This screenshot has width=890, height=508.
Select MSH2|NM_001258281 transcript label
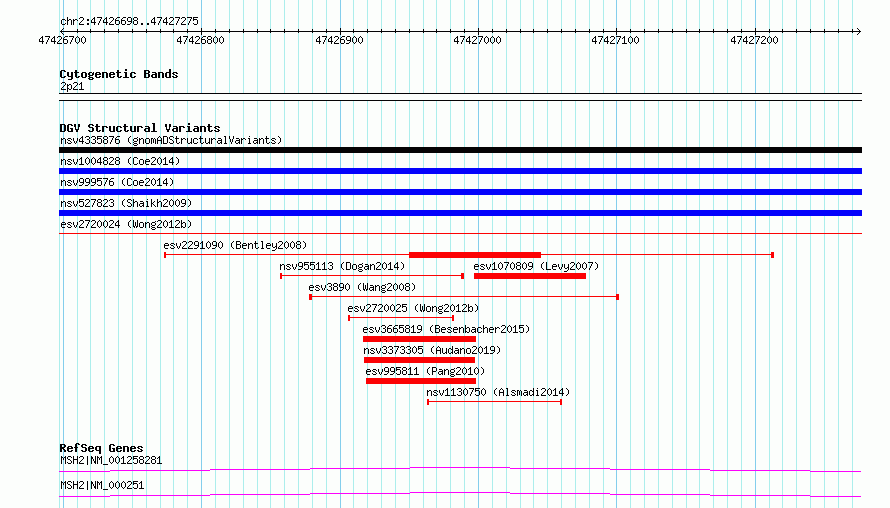[x=111, y=460]
